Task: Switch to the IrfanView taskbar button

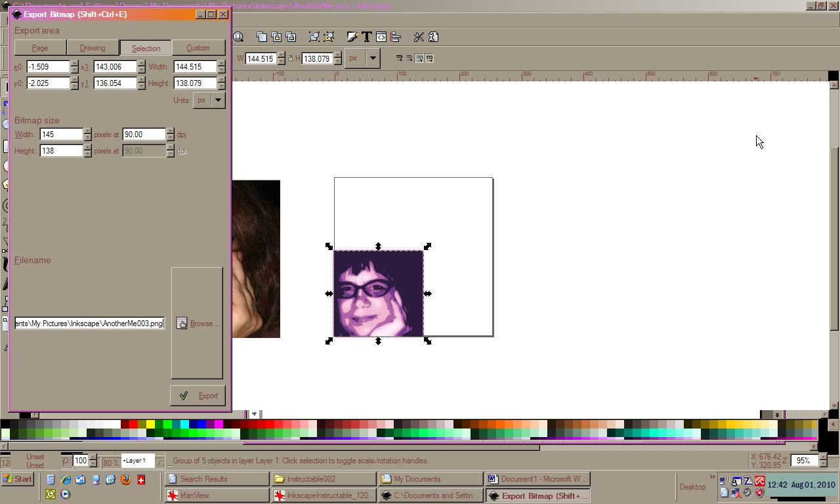Action: (x=217, y=495)
